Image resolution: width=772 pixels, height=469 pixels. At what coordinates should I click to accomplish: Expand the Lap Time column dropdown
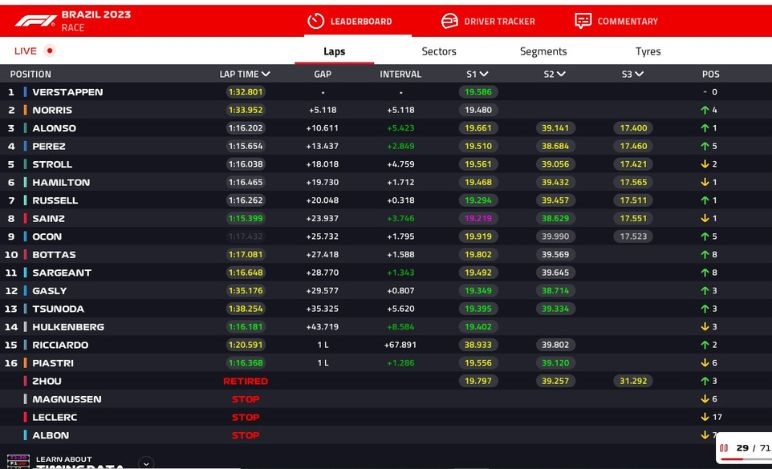pyautogui.click(x=266, y=74)
